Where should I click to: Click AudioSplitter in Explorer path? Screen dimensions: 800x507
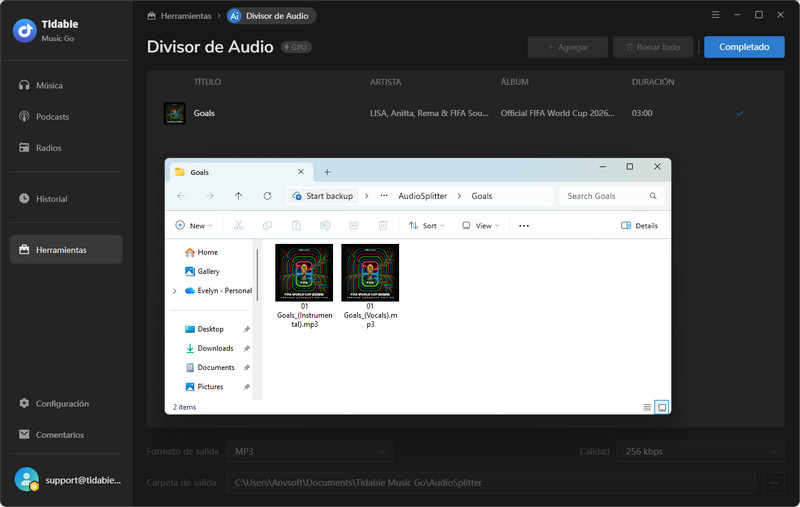[422, 196]
